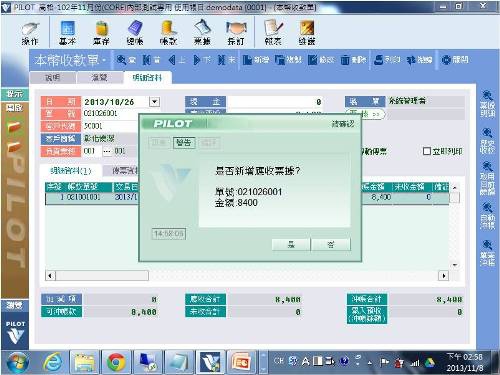Click the grid's scroll-right arrow
Screen dimensions: 500x375
[444, 276]
